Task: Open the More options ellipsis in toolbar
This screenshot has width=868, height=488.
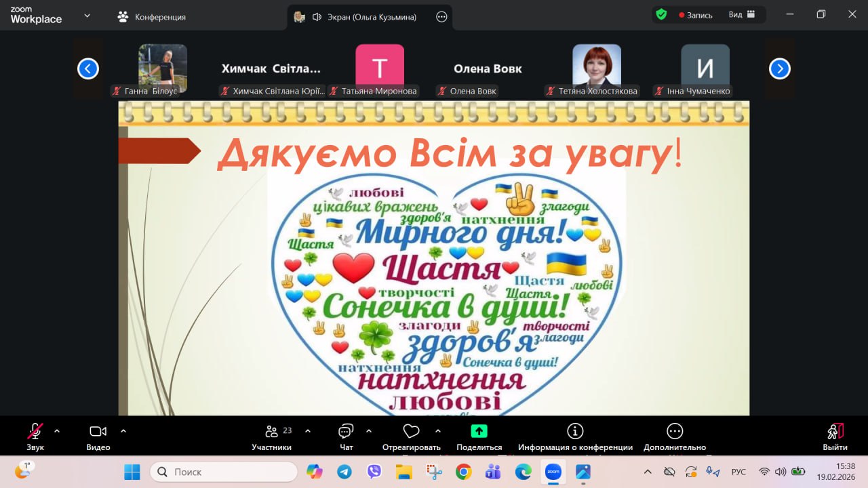Action: point(674,432)
